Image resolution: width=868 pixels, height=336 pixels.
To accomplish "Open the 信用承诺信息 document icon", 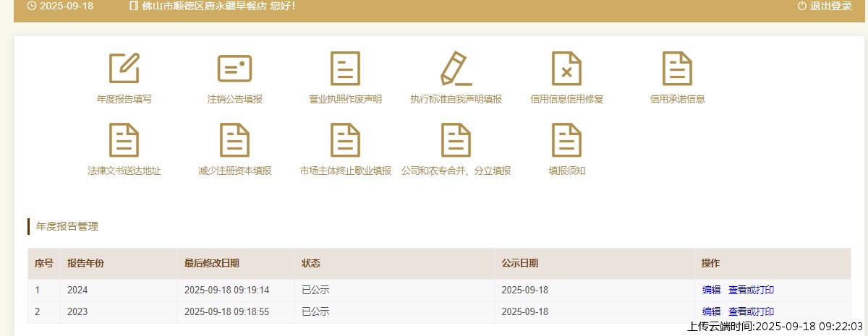I will point(678,69).
